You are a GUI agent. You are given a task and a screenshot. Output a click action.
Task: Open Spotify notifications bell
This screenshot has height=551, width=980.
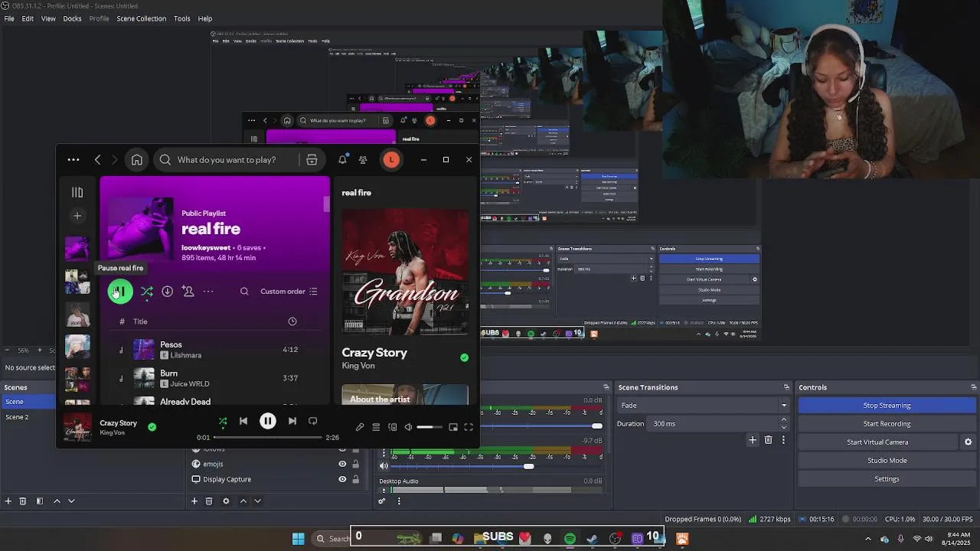tap(342, 159)
